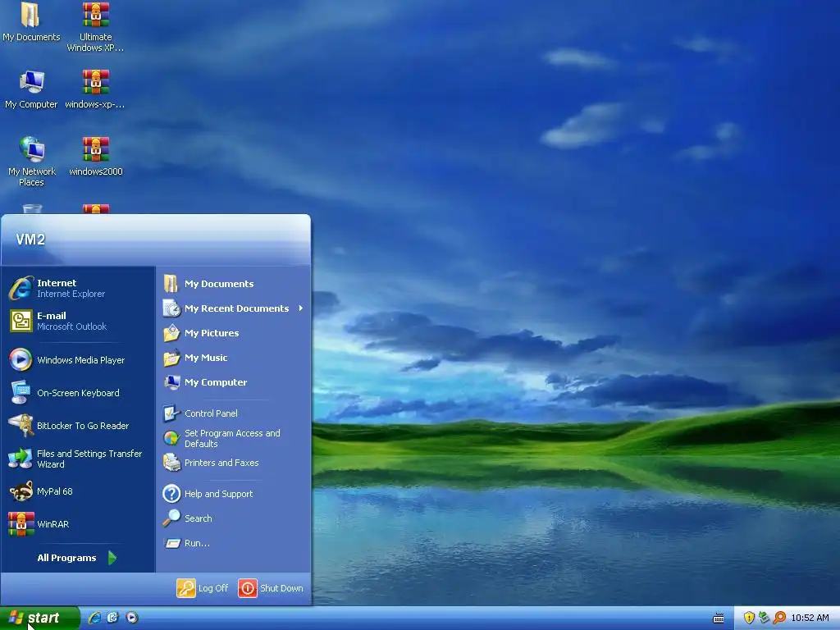Select windows-xp-... archive on desktop
The width and height of the screenshot is (840, 630).
tap(95, 89)
